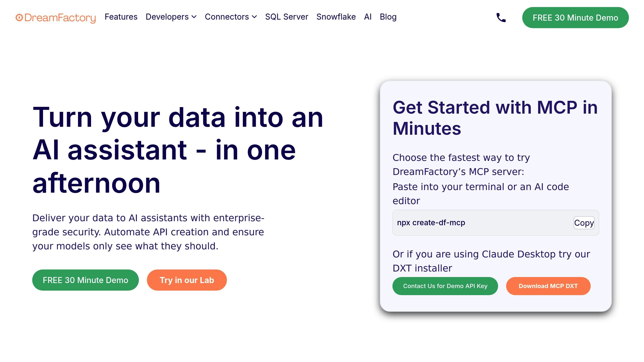The image size is (644, 362).
Task: Click the Turn your data headline
Action: (x=178, y=150)
